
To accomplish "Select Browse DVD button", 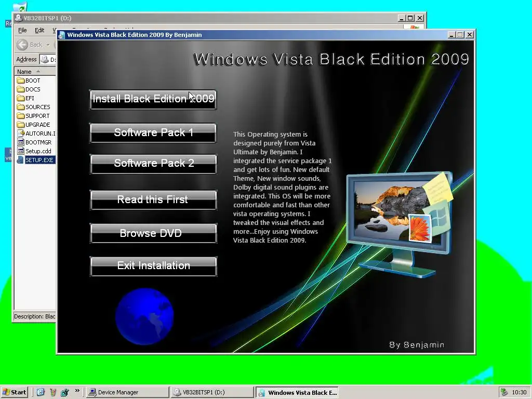I will (x=153, y=233).
